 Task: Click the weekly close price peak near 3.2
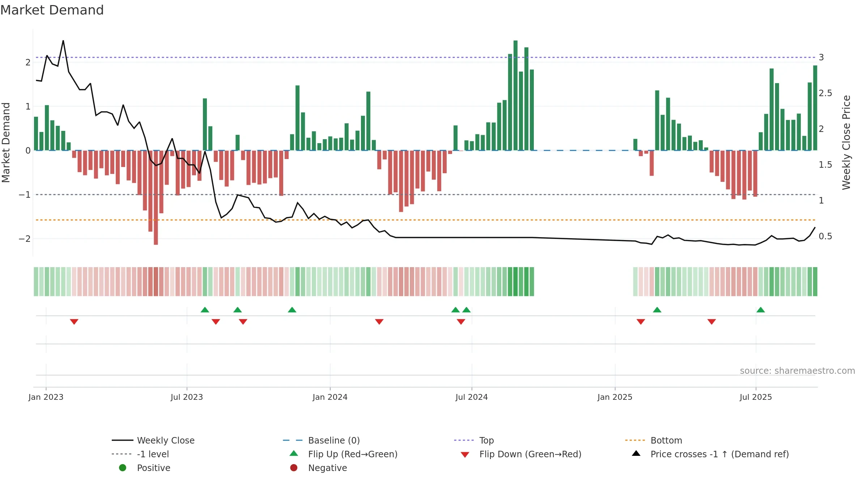[63, 41]
